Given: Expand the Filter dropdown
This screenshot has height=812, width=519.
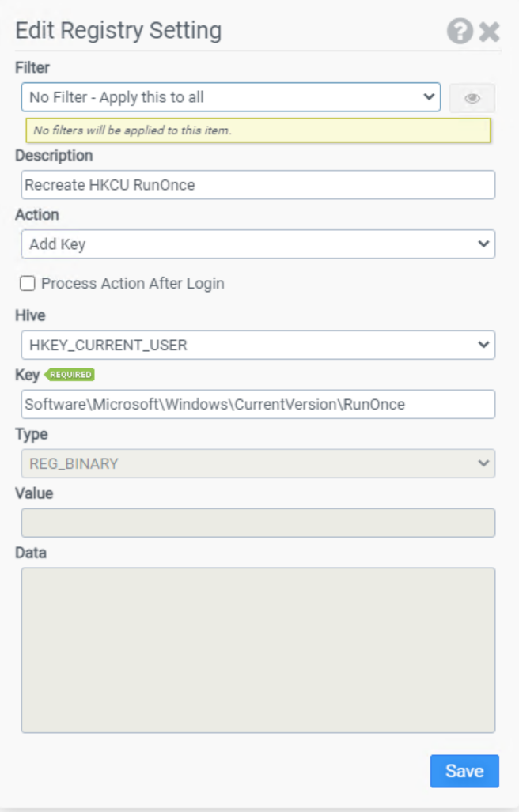Looking at the screenshot, I should click(x=231, y=96).
